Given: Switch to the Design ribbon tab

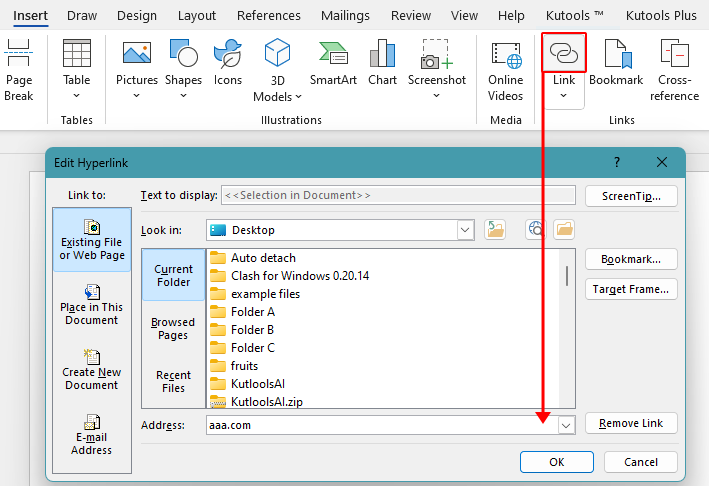Looking at the screenshot, I should coord(137,16).
